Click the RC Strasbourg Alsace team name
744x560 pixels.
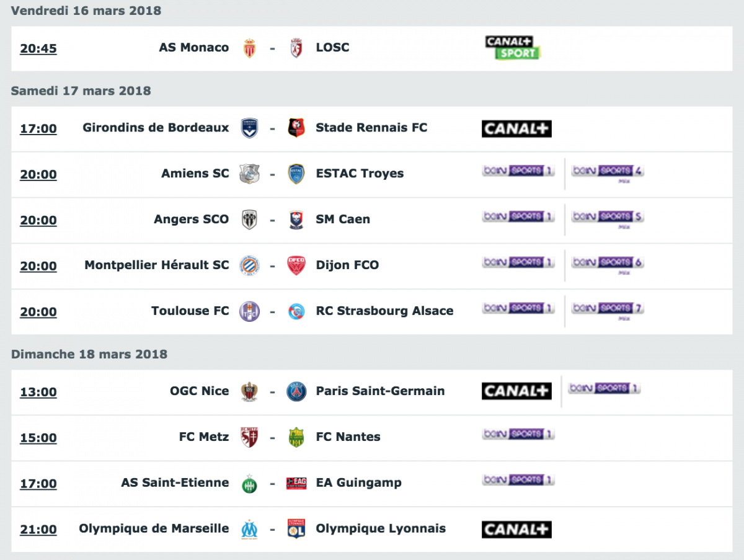384,311
